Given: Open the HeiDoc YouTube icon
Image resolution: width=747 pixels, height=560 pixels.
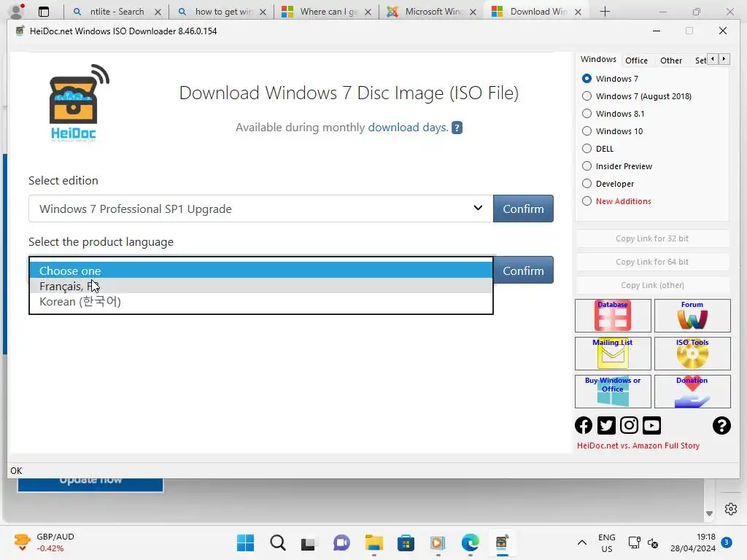Looking at the screenshot, I should [651, 425].
